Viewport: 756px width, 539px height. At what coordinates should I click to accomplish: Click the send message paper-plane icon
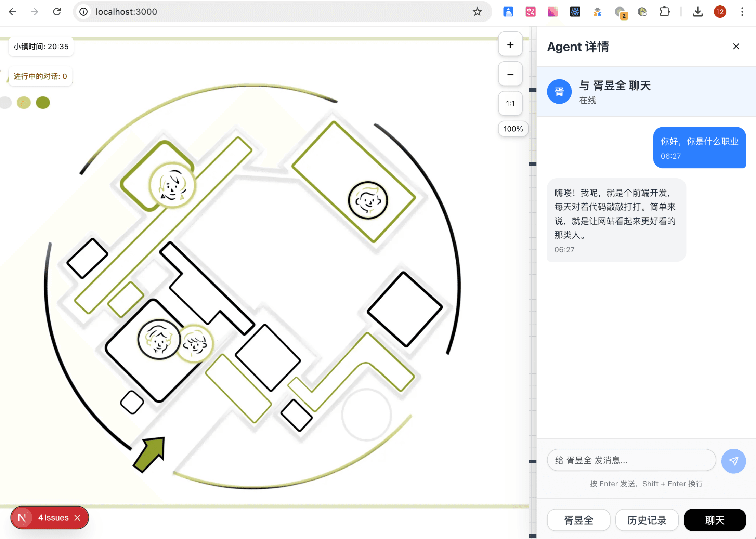(733, 461)
